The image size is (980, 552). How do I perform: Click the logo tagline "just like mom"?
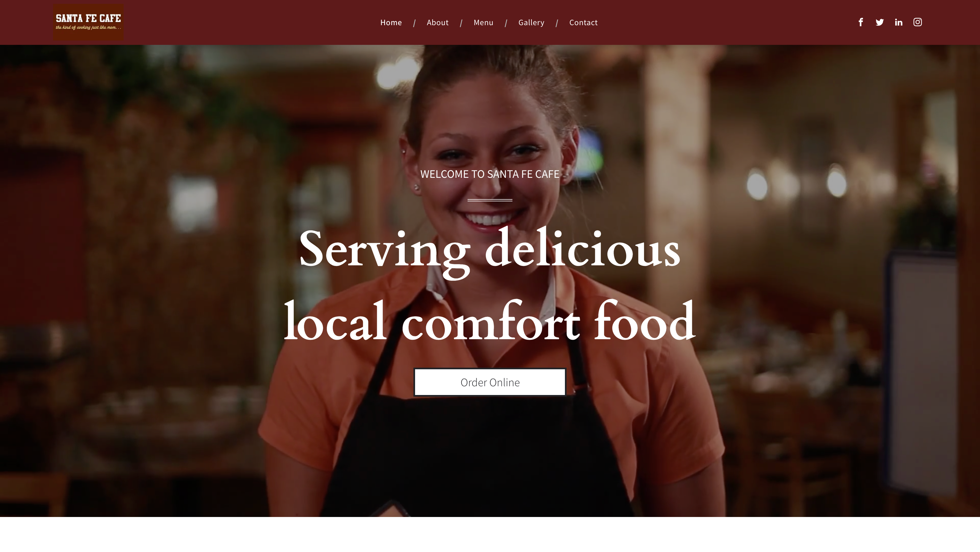103,27
